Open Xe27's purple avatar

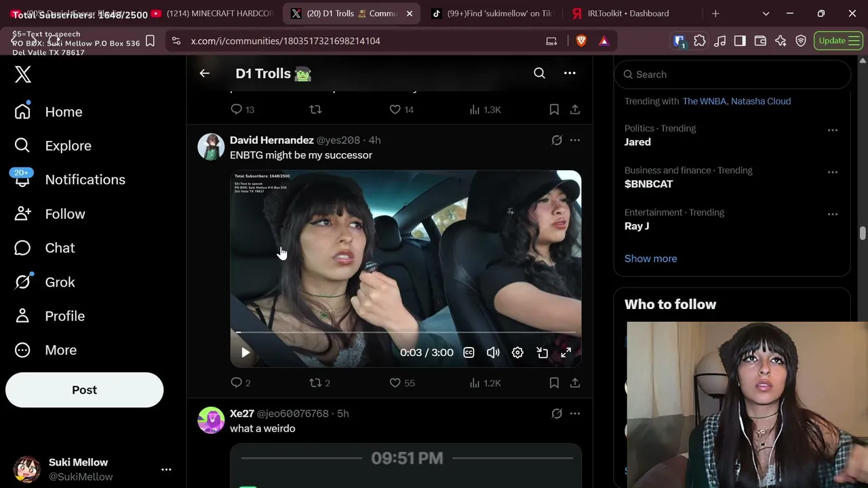tap(211, 420)
